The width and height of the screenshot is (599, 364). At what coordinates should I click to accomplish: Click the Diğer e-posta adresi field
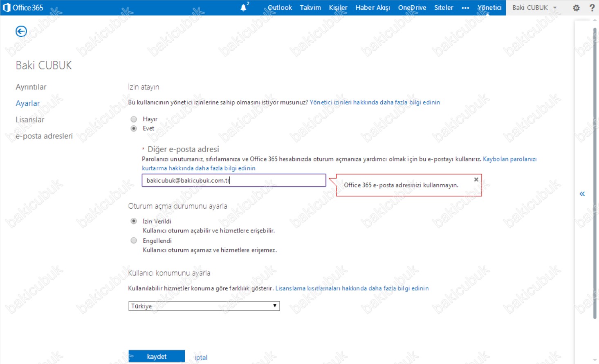coord(234,180)
